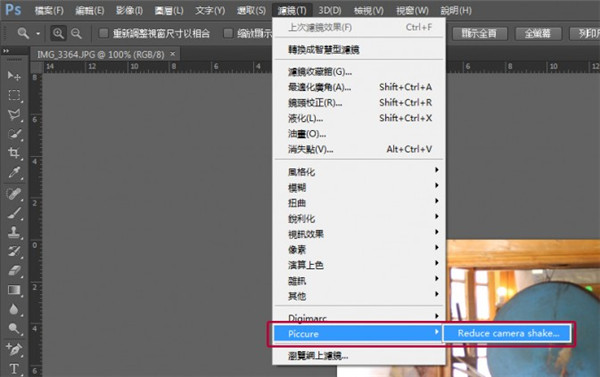Close the IMG_3364.JPG document tab
The width and height of the screenshot is (600, 377).
(173, 54)
